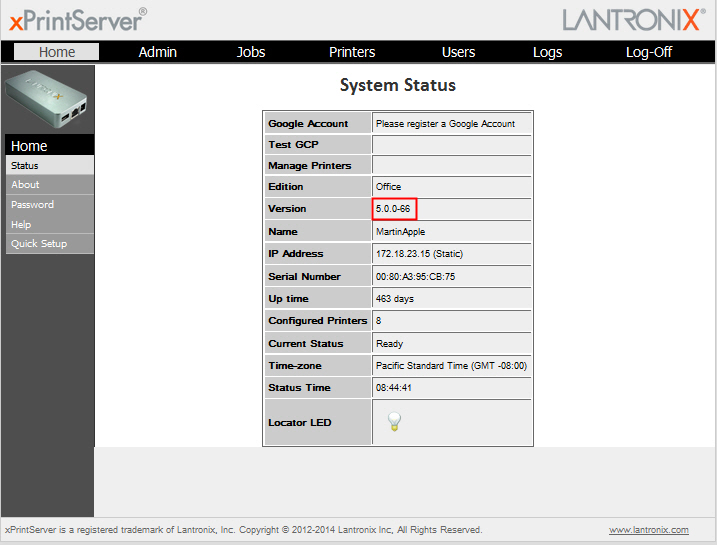Viewport: 717px width, 545px height.
Task: Visit the www.lantronix.com footer link
Action: pos(648,530)
